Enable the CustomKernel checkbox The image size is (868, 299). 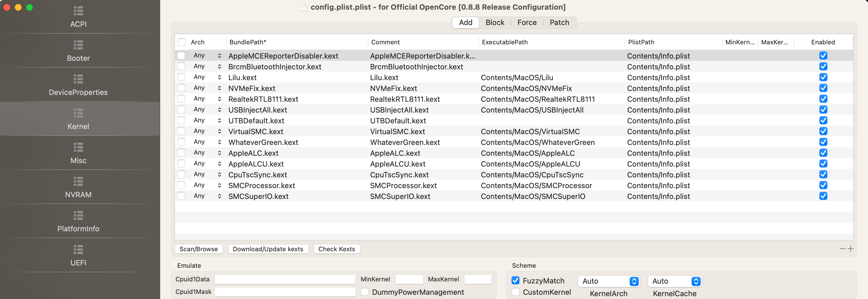pyautogui.click(x=515, y=292)
